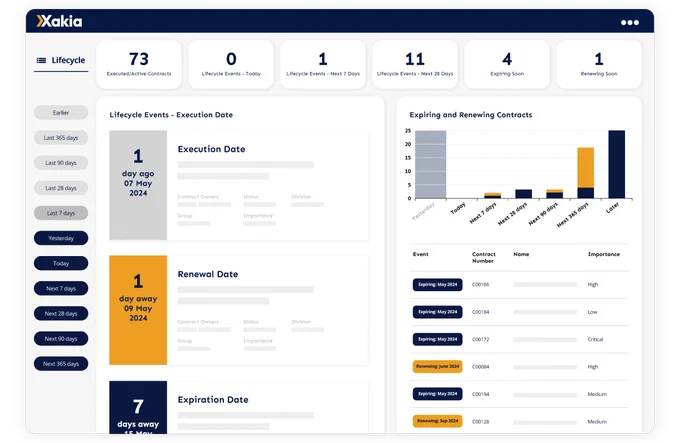The width and height of the screenshot is (680, 443).
Task: Open Lifecycle Events - Next 7 Days card
Action: coord(323,65)
